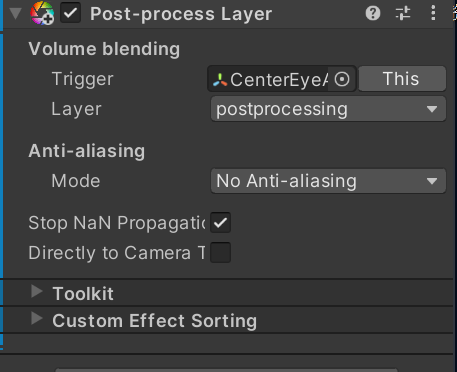Open Post-process Layer help reference icon
This screenshot has width=457, height=372.
[373, 14]
